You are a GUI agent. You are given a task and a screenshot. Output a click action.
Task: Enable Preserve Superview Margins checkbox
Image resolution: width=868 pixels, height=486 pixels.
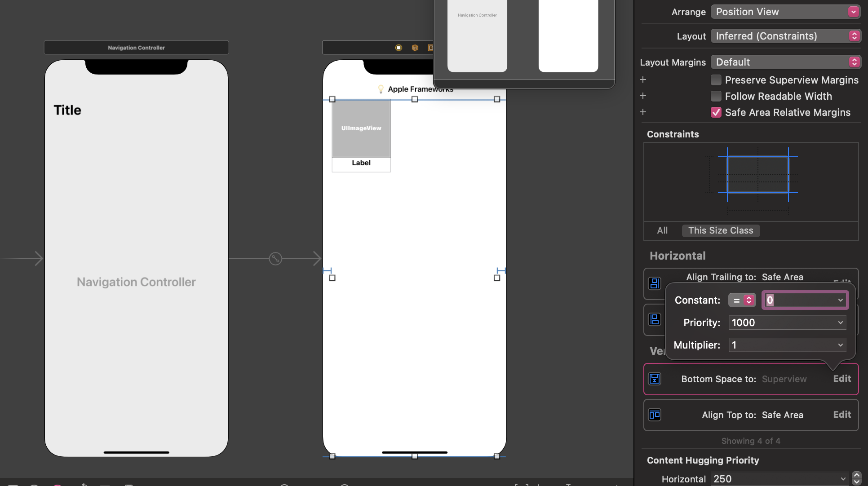(x=716, y=80)
